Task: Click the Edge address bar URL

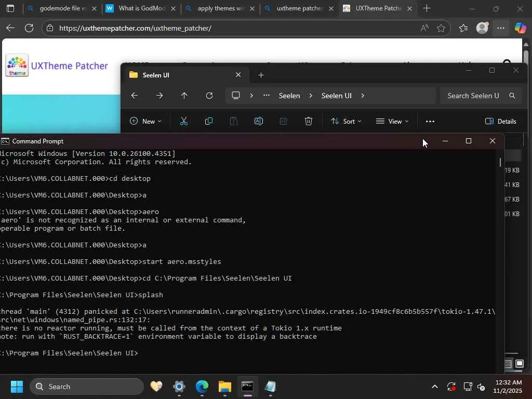Action: (136, 28)
